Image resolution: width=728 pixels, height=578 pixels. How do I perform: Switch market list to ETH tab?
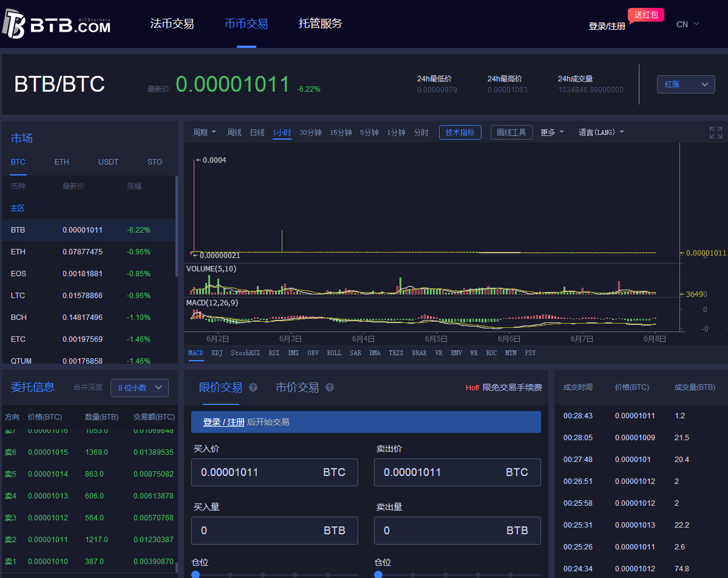[x=62, y=162]
